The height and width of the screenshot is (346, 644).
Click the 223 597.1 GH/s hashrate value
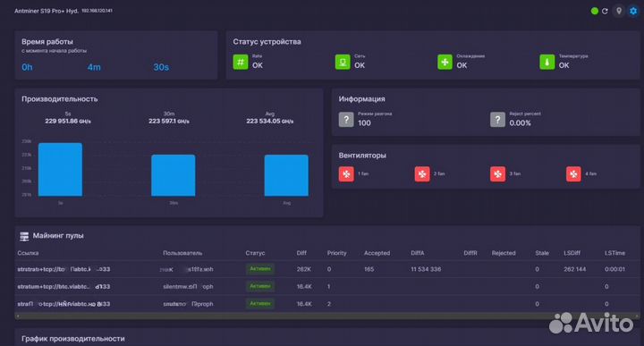coord(169,121)
